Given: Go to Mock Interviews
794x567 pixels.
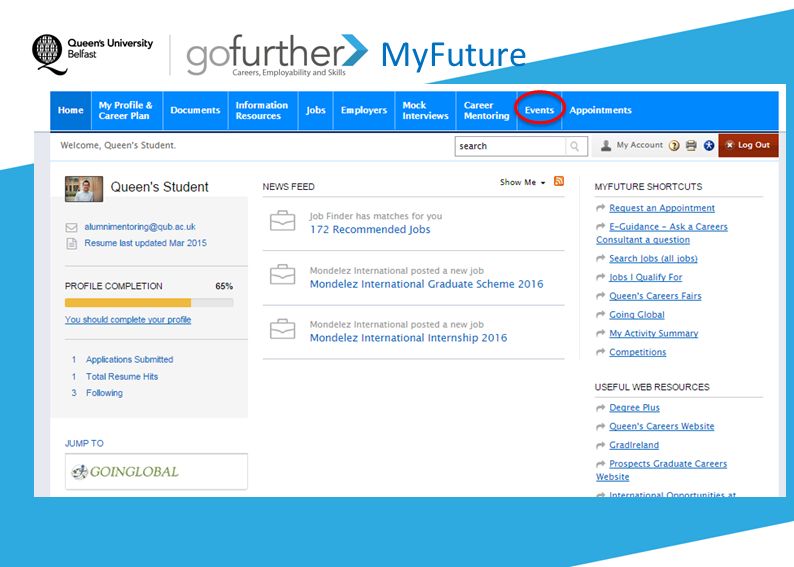Looking at the screenshot, I should point(425,110).
